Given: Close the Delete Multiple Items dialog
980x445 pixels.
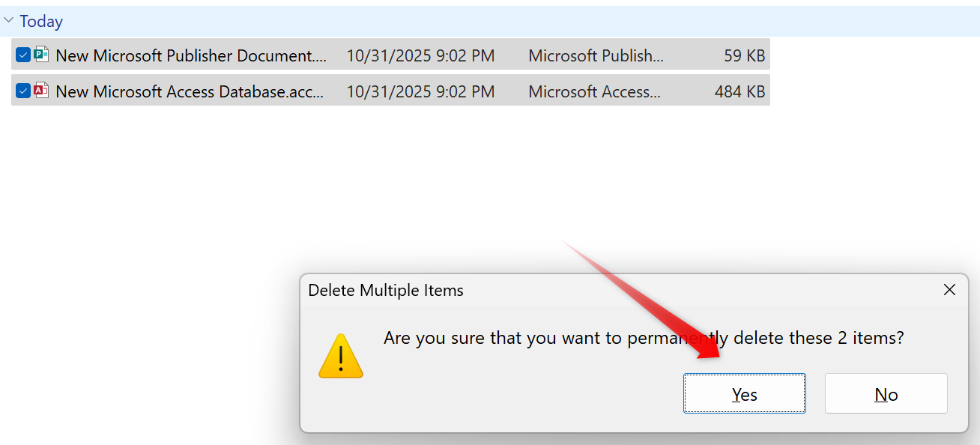Looking at the screenshot, I should [x=949, y=290].
